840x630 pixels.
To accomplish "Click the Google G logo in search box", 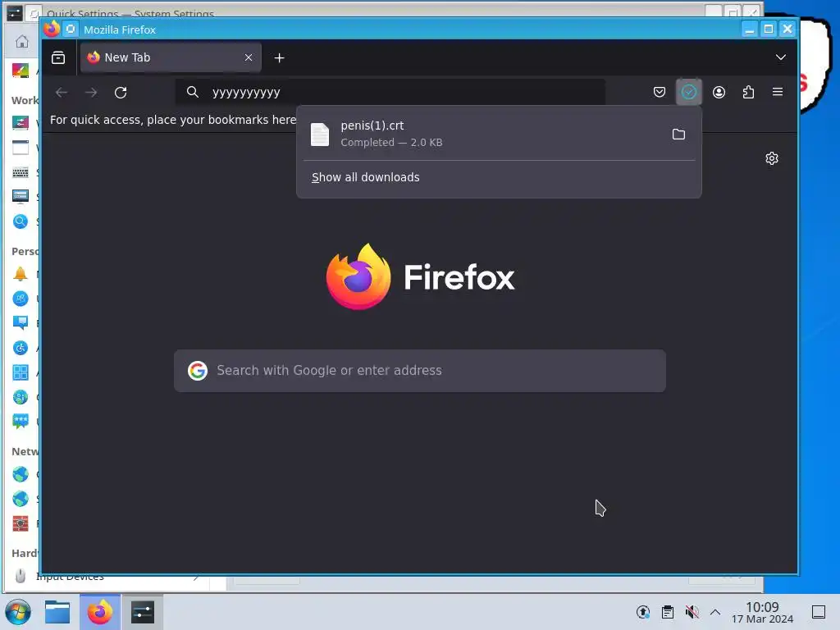I will (198, 371).
